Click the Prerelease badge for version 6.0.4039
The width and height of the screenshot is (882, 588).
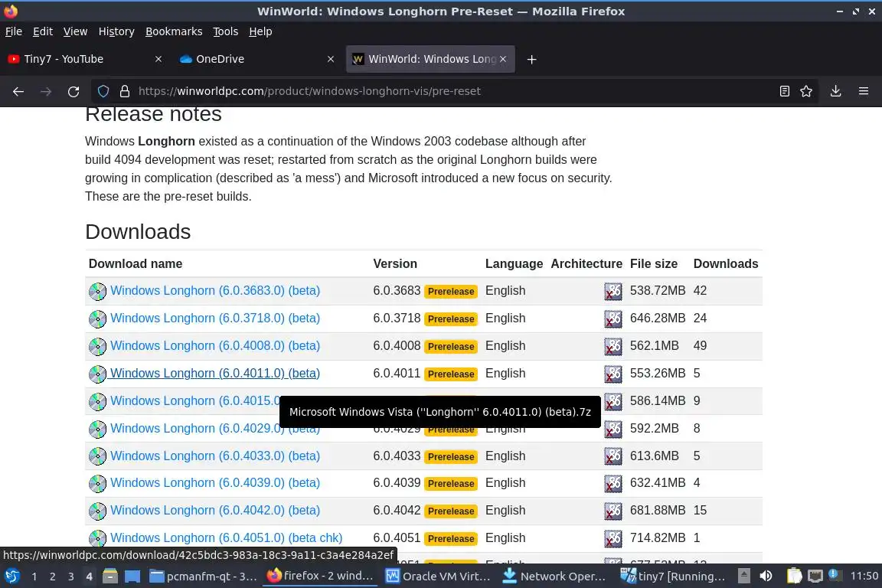[x=450, y=484]
